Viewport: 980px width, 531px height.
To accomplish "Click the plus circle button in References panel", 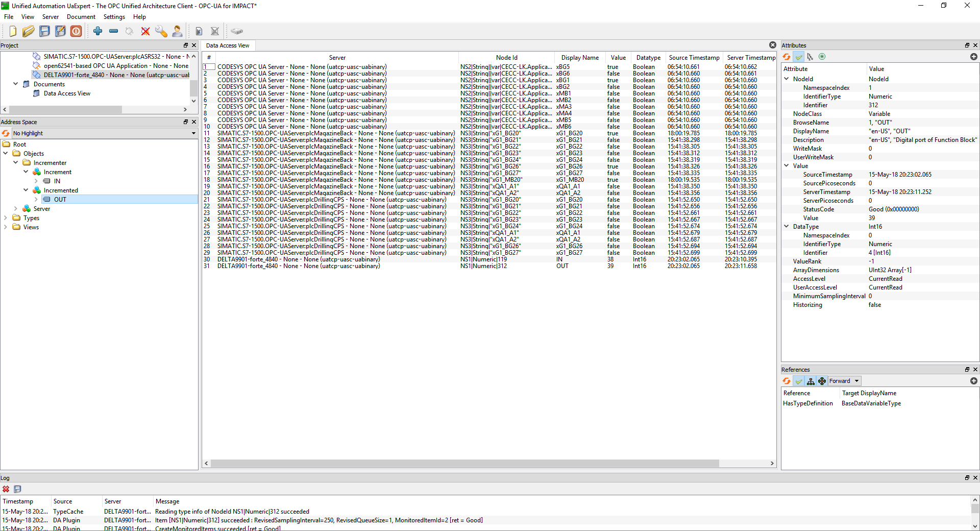I will 973,381.
